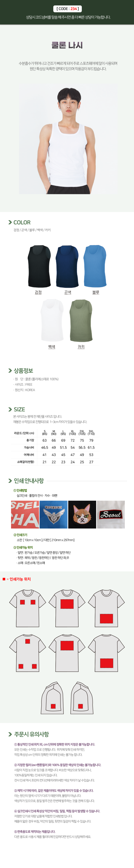The width and height of the screenshot is (134, 868).
Task: Click the 검정 color label link
Action: 38,292
